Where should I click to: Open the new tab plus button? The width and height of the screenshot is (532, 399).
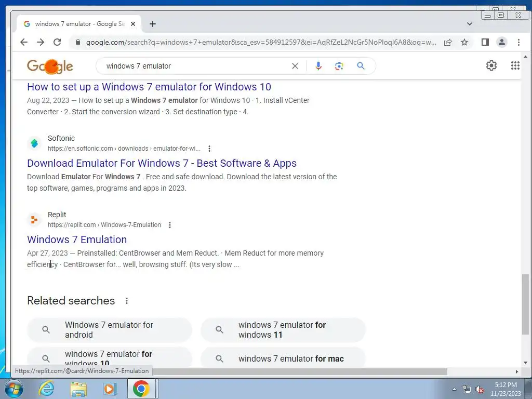pyautogui.click(x=153, y=24)
